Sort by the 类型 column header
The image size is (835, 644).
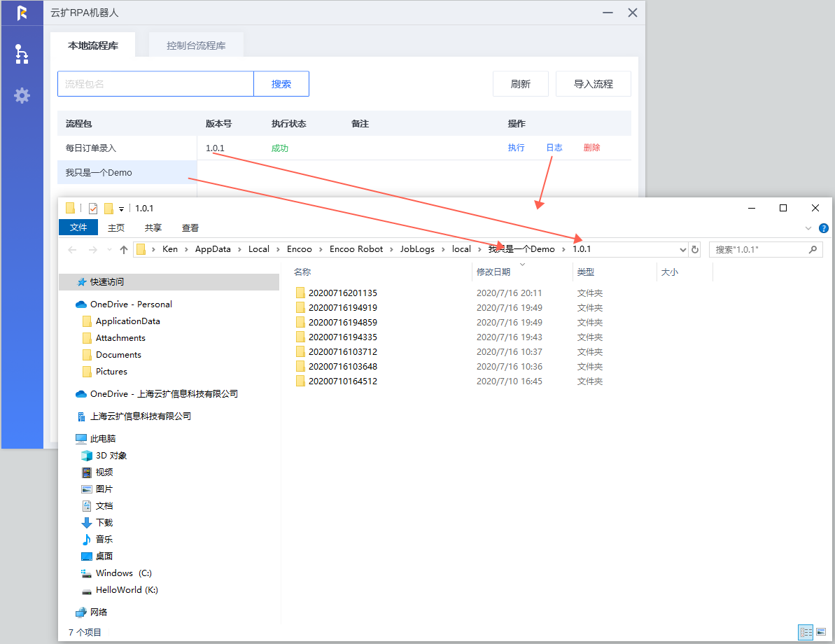(x=586, y=272)
